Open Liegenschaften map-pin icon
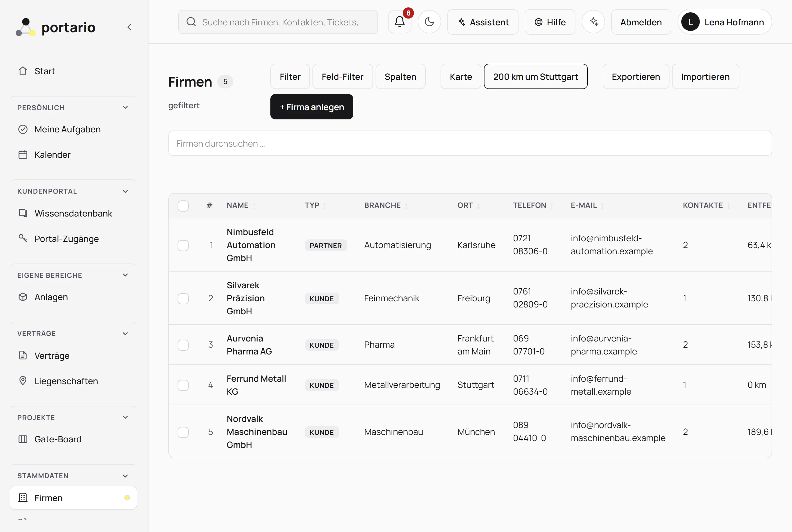The height and width of the screenshot is (532, 792). tap(23, 381)
